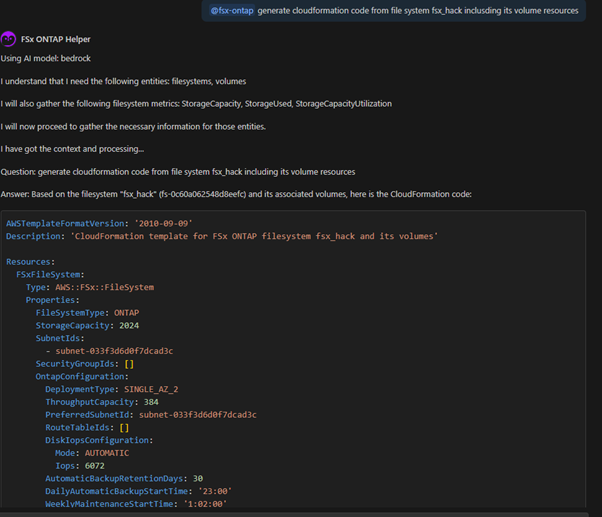The image size is (602, 517).
Task: Click the FileSystemType: ONTAP line
Action: [88, 313]
